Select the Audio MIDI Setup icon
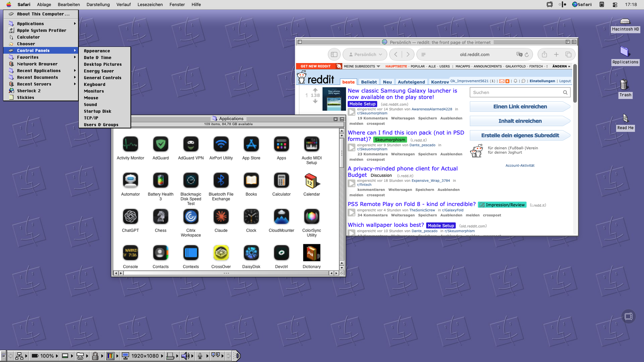The height and width of the screenshot is (362, 644). tap(311, 144)
